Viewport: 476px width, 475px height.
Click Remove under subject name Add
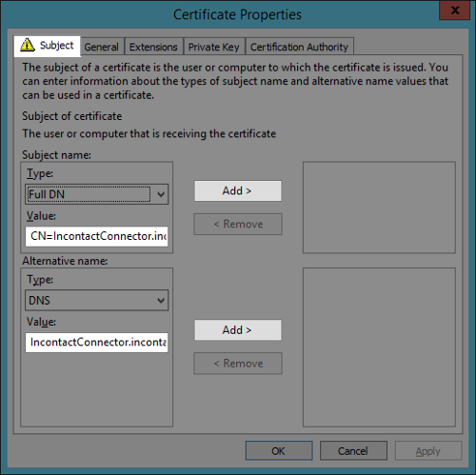(238, 224)
